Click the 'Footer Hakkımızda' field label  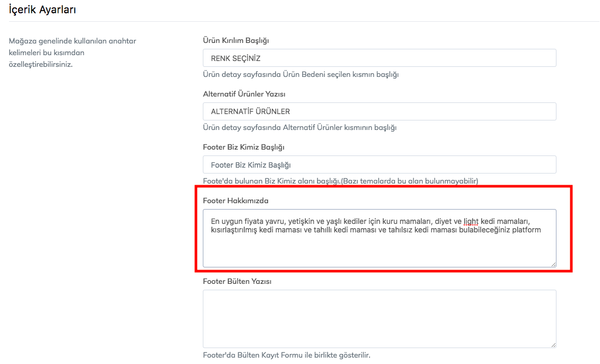235,201
